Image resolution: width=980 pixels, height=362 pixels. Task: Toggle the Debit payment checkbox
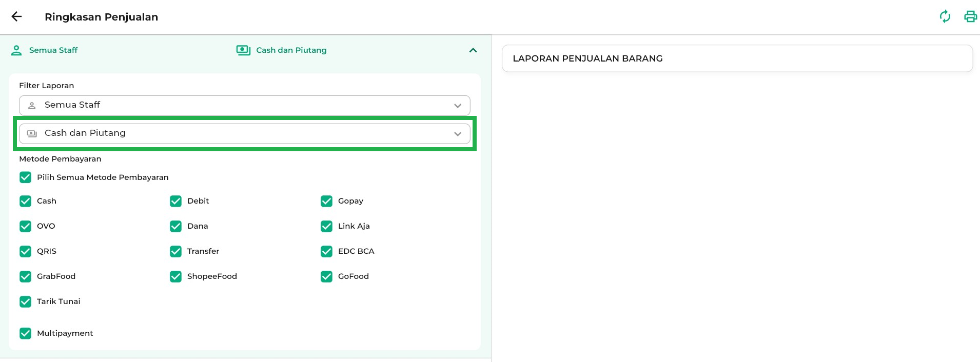(175, 201)
